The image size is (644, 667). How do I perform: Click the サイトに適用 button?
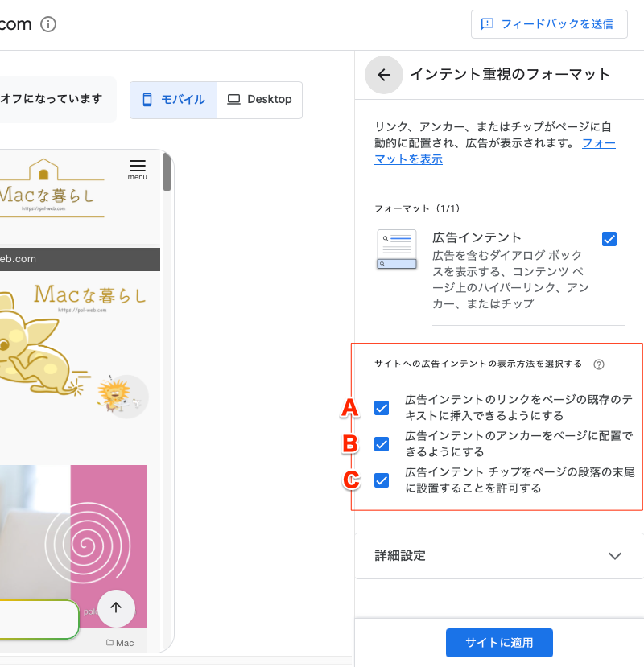499,643
